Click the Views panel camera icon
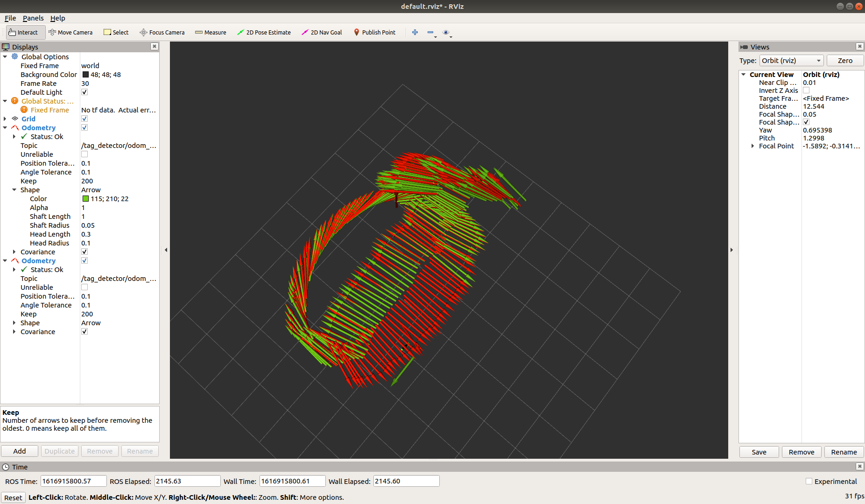This screenshot has height=504, width=865. (x=744, y=47)
